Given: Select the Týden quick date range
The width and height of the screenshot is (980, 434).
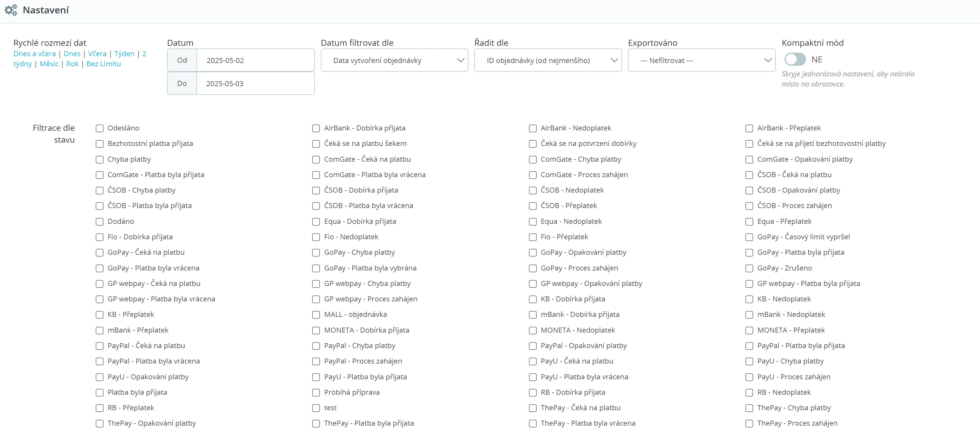Looking at the screenshot, I should coord(124,54).
